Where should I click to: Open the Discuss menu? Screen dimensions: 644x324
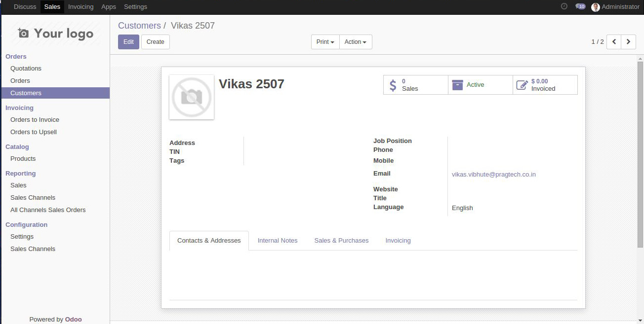click(25, 7)
